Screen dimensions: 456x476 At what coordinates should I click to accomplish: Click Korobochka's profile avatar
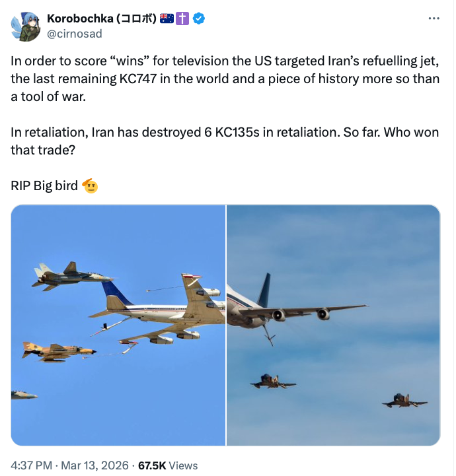click(x=25, y=26)
